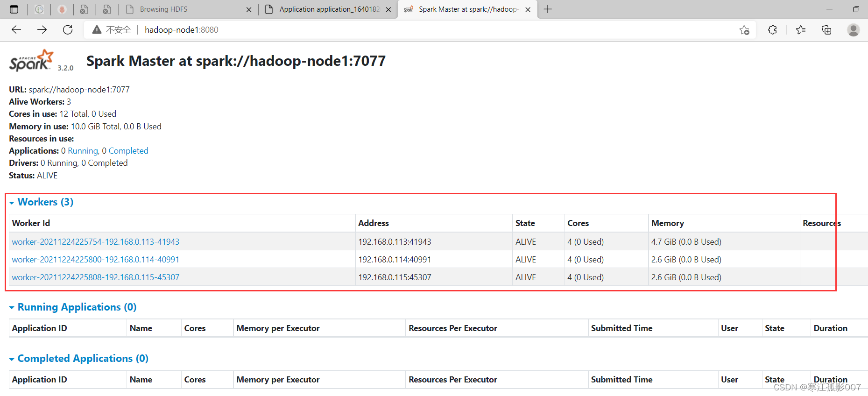Open the tab actions menu icon
Viewport: 868px width, 396px height.
[x=14, y=9]
